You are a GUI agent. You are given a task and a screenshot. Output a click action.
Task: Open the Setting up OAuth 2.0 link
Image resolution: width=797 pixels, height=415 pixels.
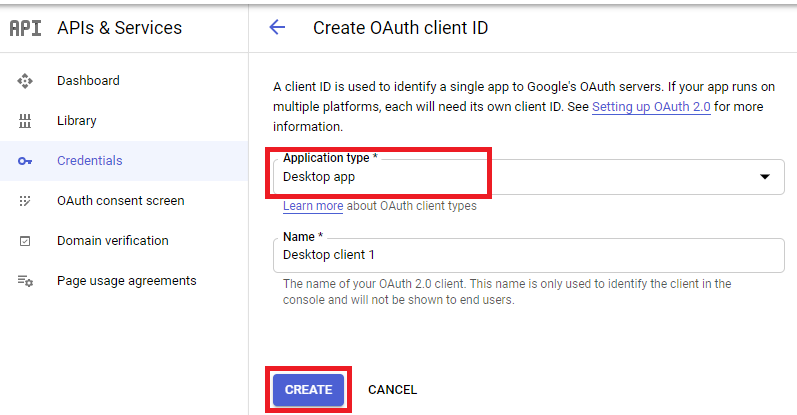[651, 106]
